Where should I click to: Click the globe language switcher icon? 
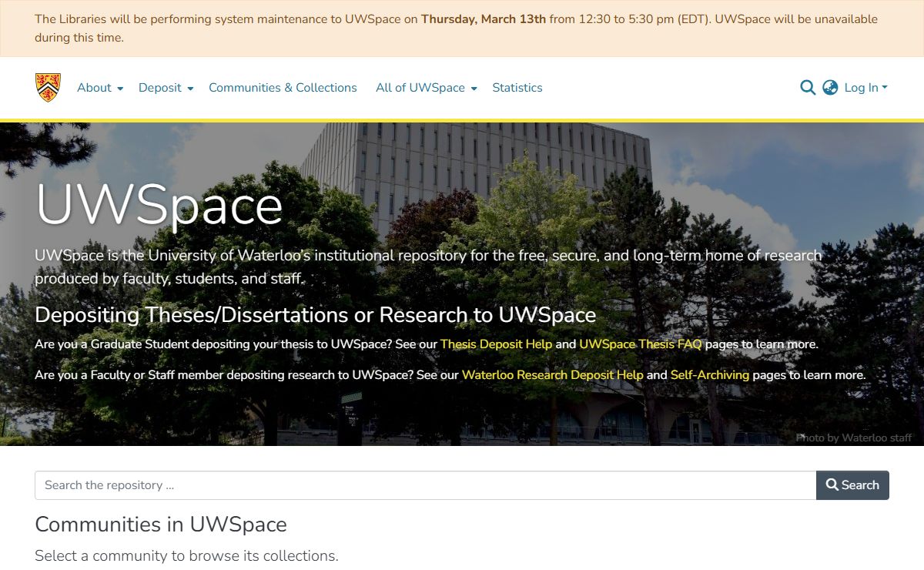point(830,88)
